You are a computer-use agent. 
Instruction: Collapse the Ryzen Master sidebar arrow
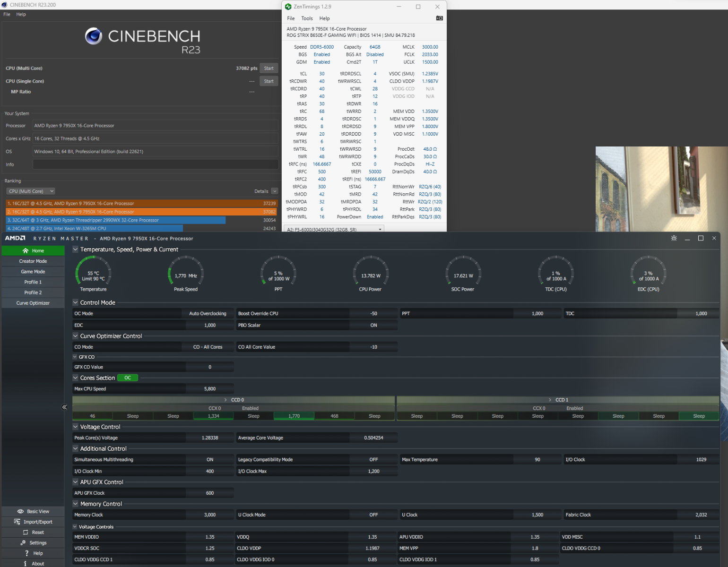tap(64, 407)
